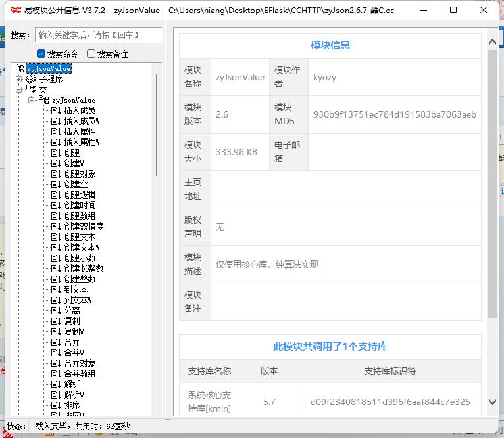Image resolution: width=504 pixels, height=438 pixels.
Task: Click the method icon beside 到文本
Action: 55,289
